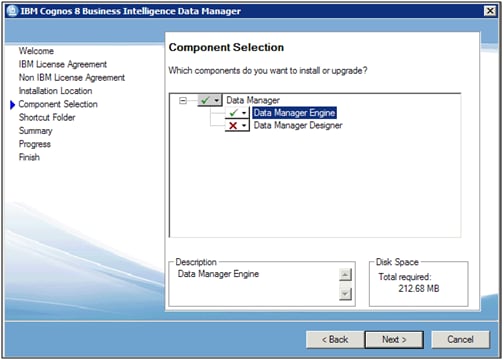Screen dimensions: 504x360
Task: Click the Summary step in sidebar
Action: click(x=35, y=131)
